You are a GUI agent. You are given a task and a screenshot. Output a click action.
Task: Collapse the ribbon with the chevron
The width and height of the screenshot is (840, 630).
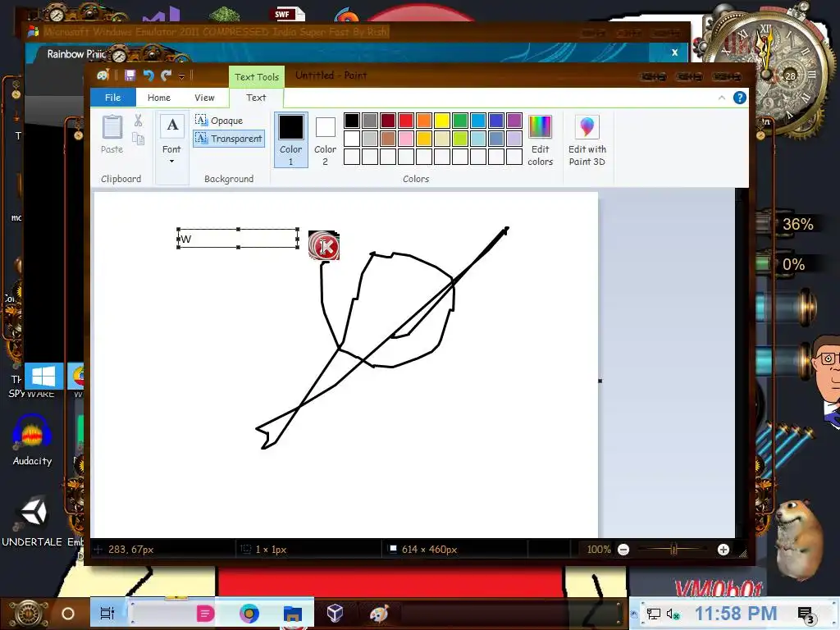tap(722, 98)
